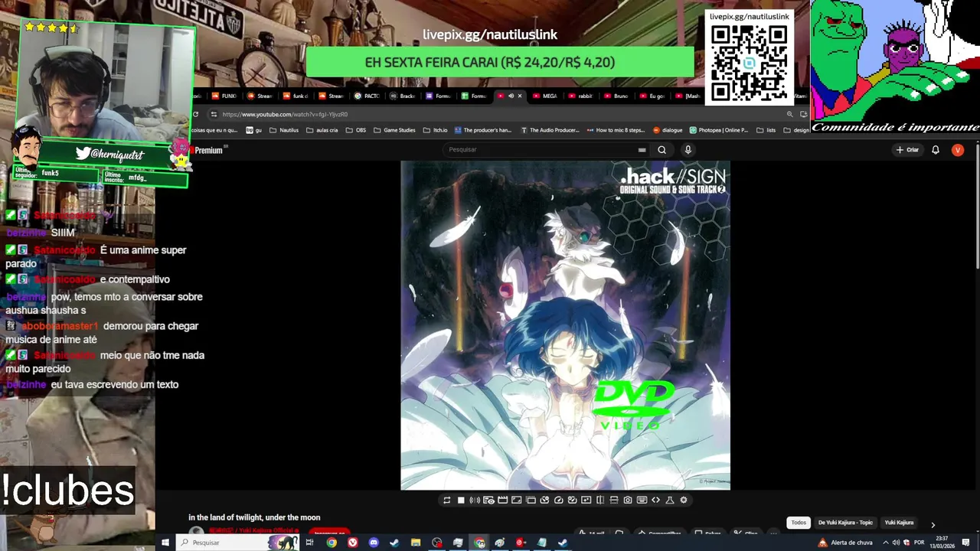Open the dialogue bookmark
Viewport: 980px width, 551px height.
coord(667,130)
